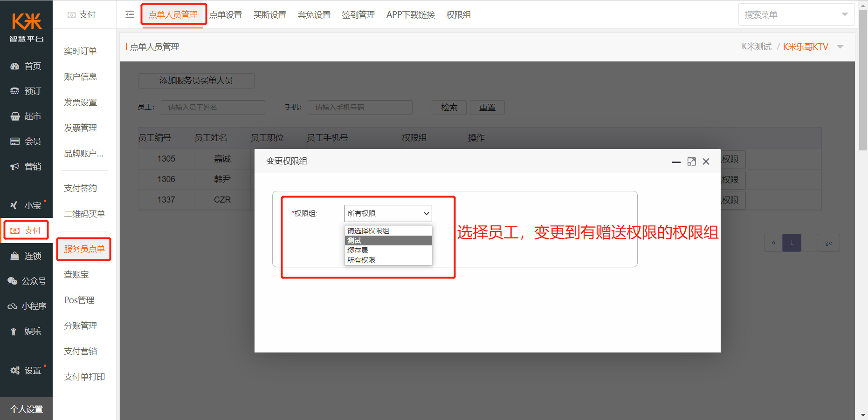
Task: Open 发票管理 in the submenu
Action: pos(80,128)
